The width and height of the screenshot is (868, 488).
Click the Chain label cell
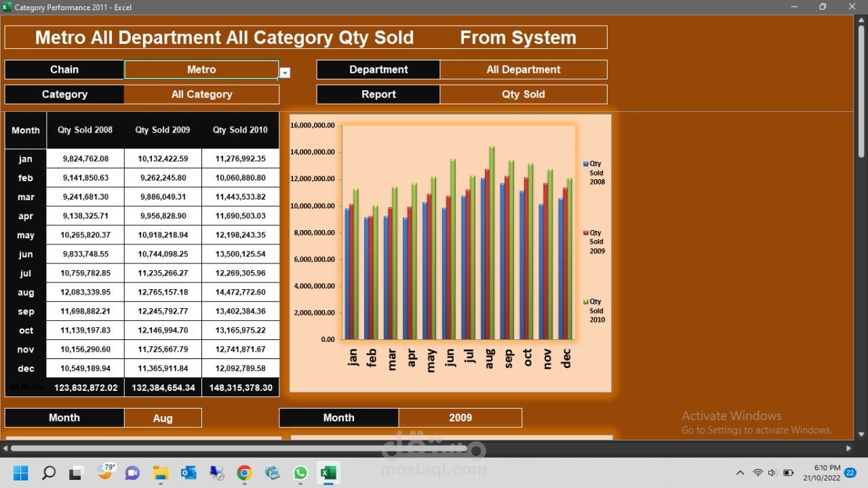(x=64, y=70)
